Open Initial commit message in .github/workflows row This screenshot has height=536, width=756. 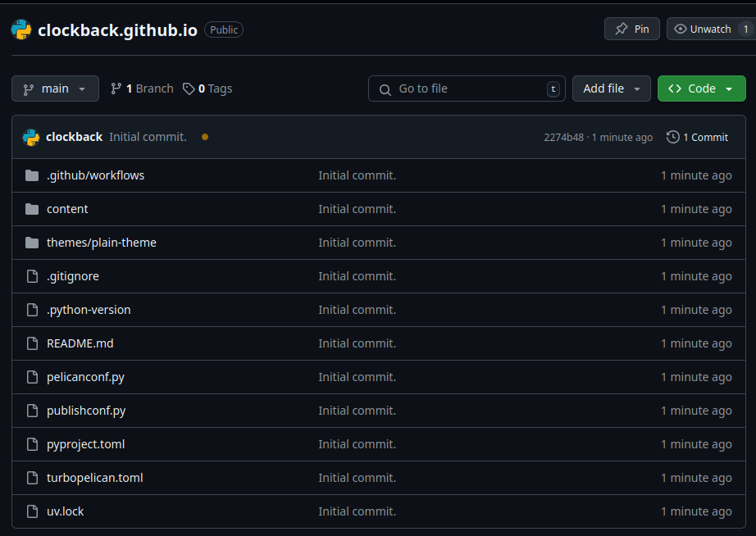point(358,175)
